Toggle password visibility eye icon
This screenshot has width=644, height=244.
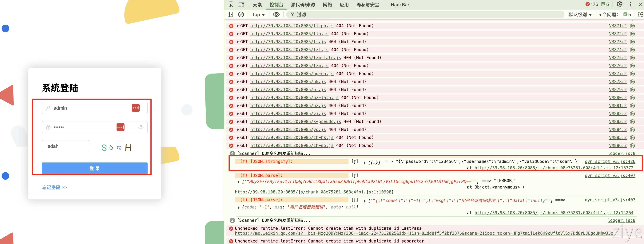141,127
